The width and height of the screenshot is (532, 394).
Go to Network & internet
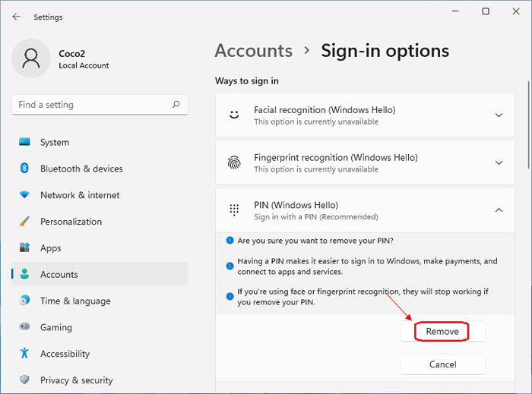(x=100, y=195)
